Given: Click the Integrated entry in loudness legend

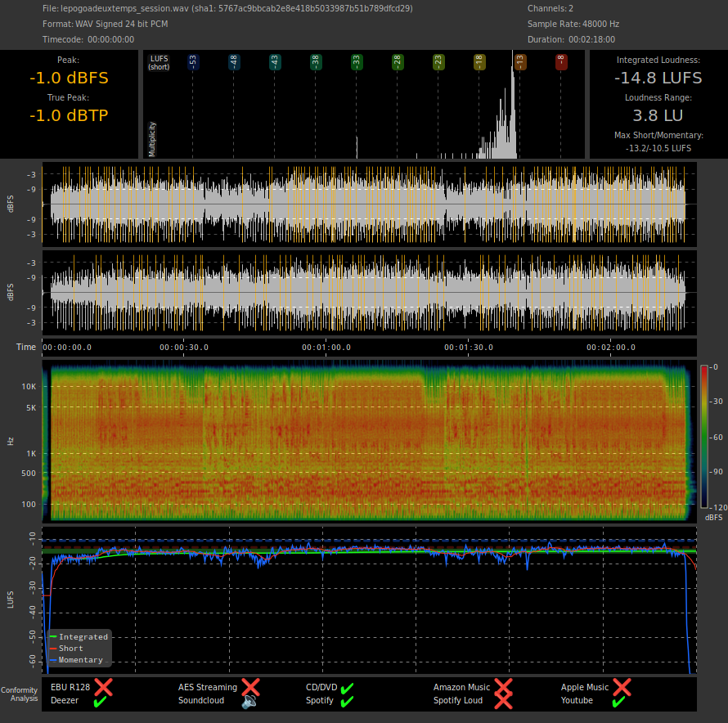Looking at the screenshot, I should (x=82, y=636).
